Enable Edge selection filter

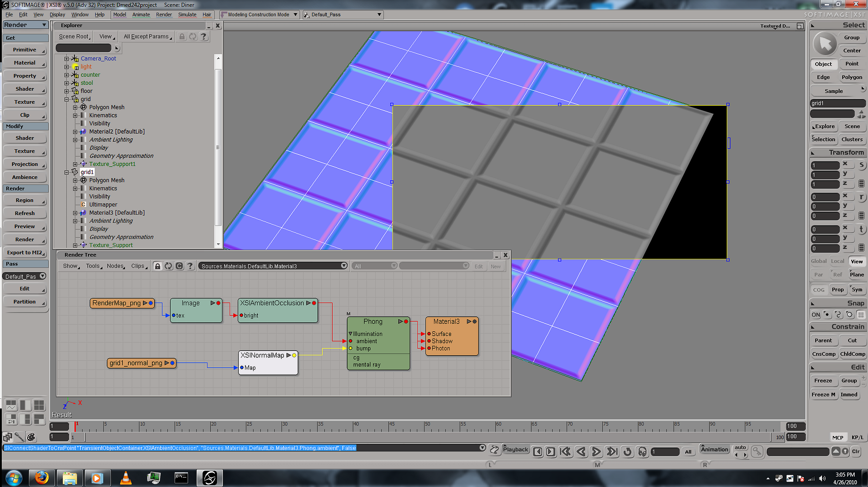[x=823, y=77]
